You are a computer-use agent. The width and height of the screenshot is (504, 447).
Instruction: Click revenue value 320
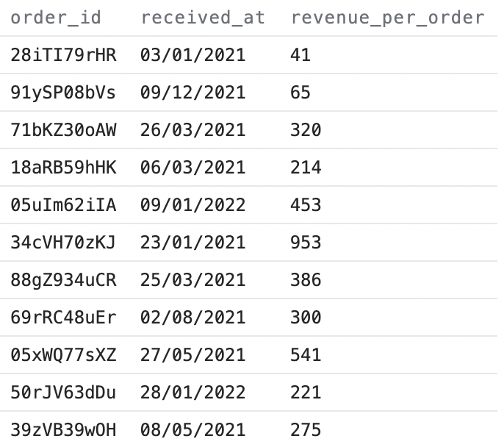coord(306,130)
